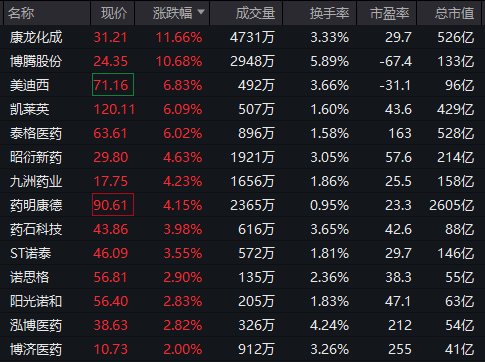
Task: Click 药明康德 boxed price 90.61
Action: 113,205
